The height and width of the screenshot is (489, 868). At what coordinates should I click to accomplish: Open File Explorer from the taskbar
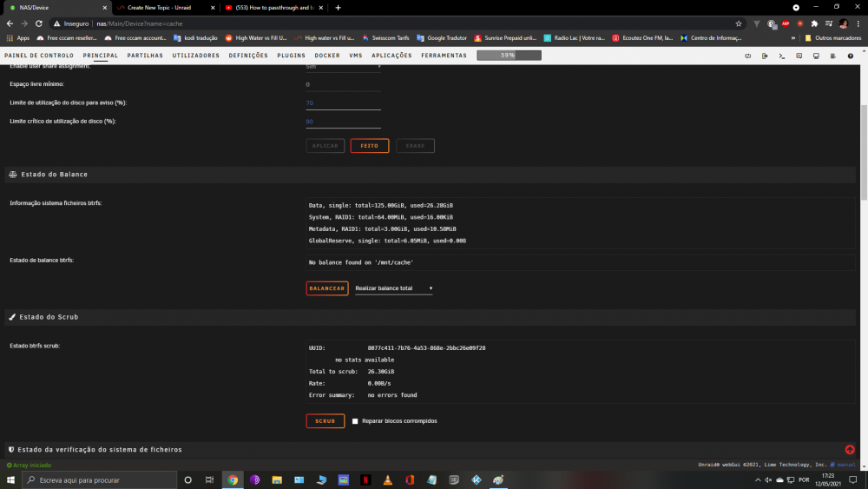(x=277, y=479)
